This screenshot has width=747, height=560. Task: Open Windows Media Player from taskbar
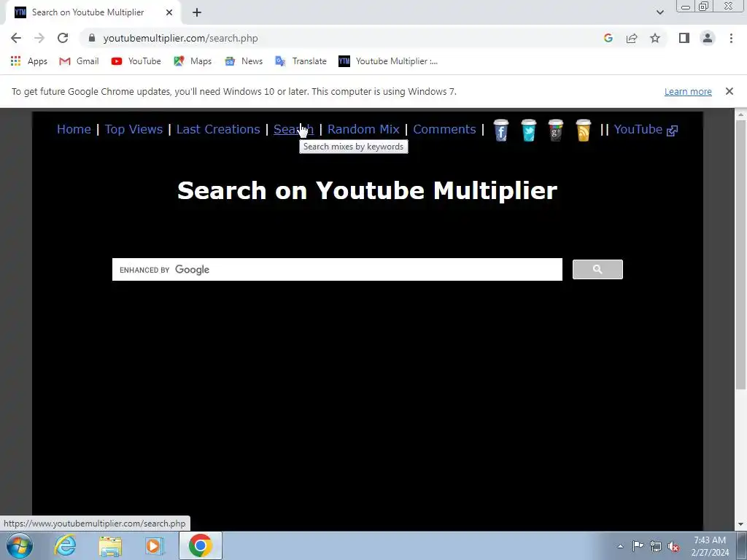click(x=155, y=545)
